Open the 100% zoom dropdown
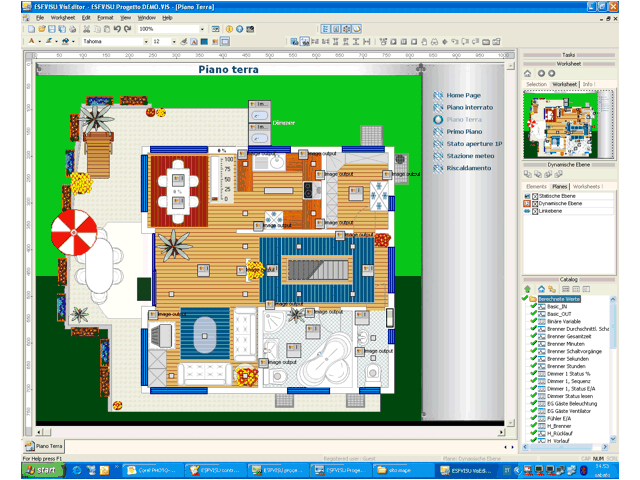Screen dimensions: 640x480 point(202,29)
